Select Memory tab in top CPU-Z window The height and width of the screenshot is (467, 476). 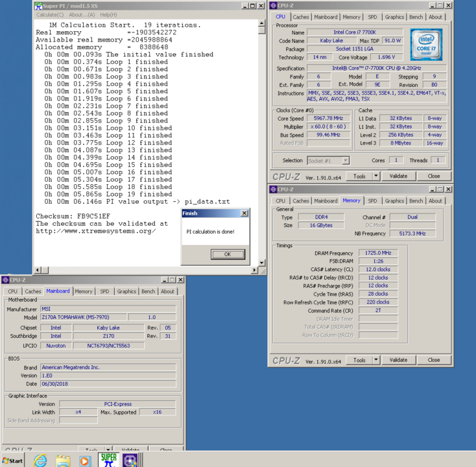(351, 17)
